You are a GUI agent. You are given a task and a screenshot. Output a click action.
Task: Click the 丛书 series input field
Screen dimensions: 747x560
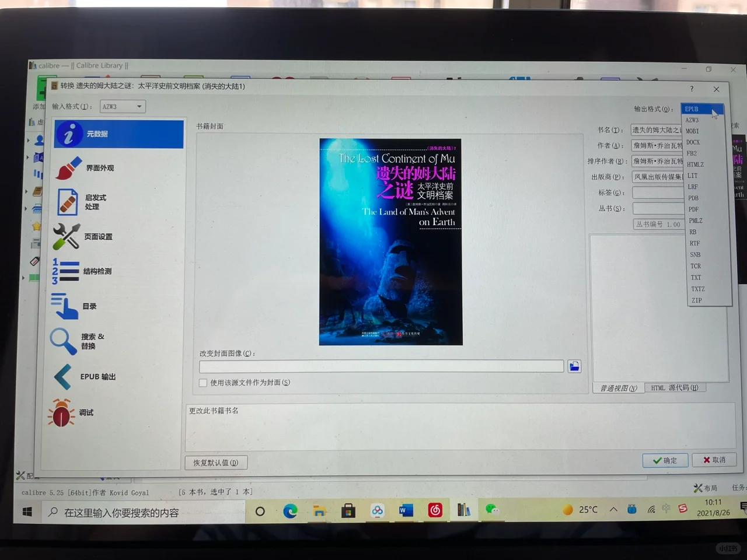pos(659,208)
